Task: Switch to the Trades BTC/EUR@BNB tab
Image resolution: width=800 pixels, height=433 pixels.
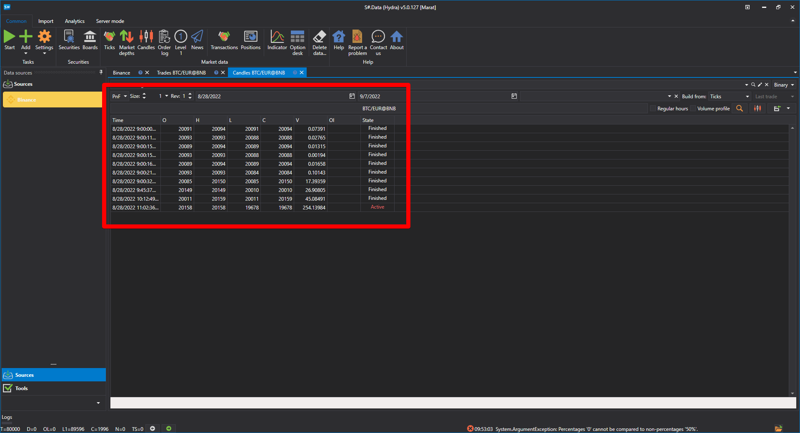Action: pos(185,73)
